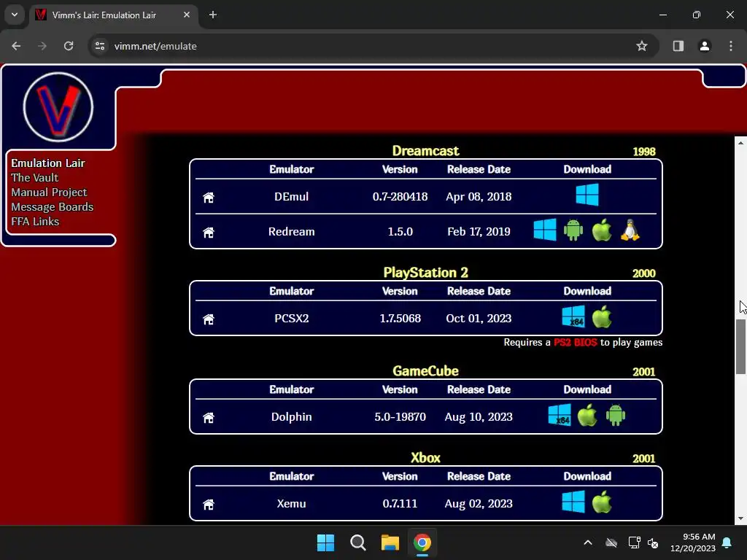Screen dimensions: 747x560
Task: Open the Windows Start menu
Action: click(x=326, y=542)
